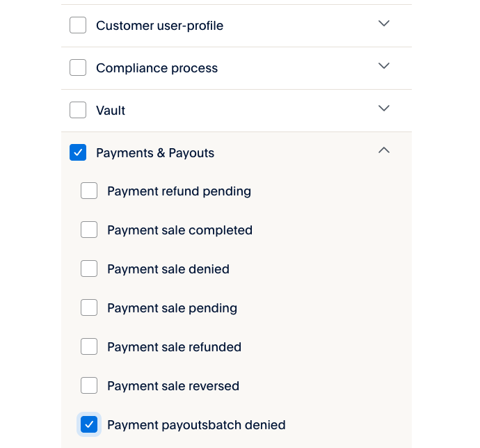Expand Compliance process section chevron
The image size is (480, 448).
pos(383,66)
